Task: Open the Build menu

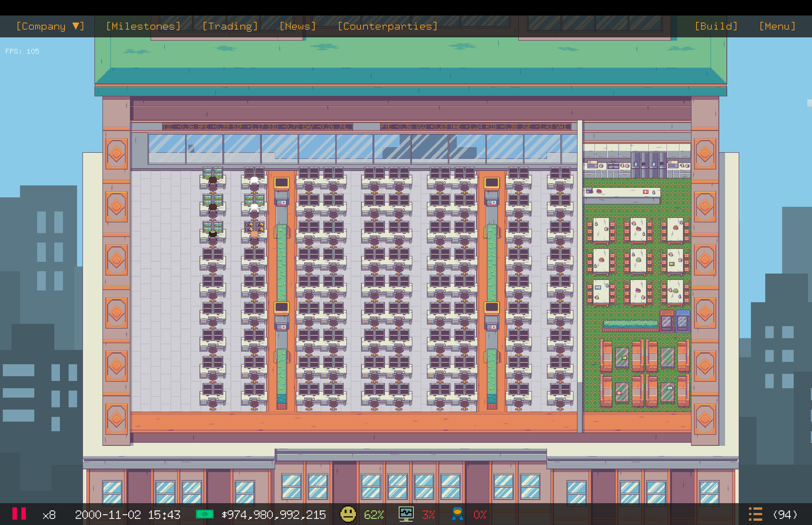Action: point(716,26)
